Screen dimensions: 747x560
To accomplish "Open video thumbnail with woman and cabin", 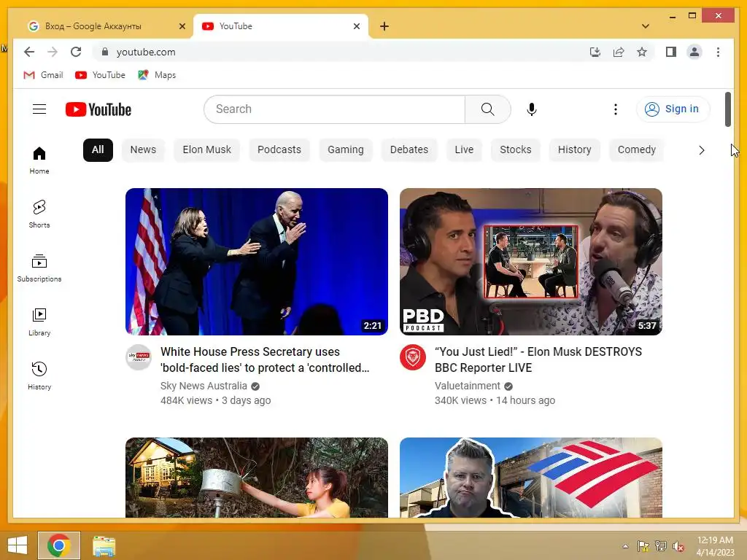I will (257, 478).
